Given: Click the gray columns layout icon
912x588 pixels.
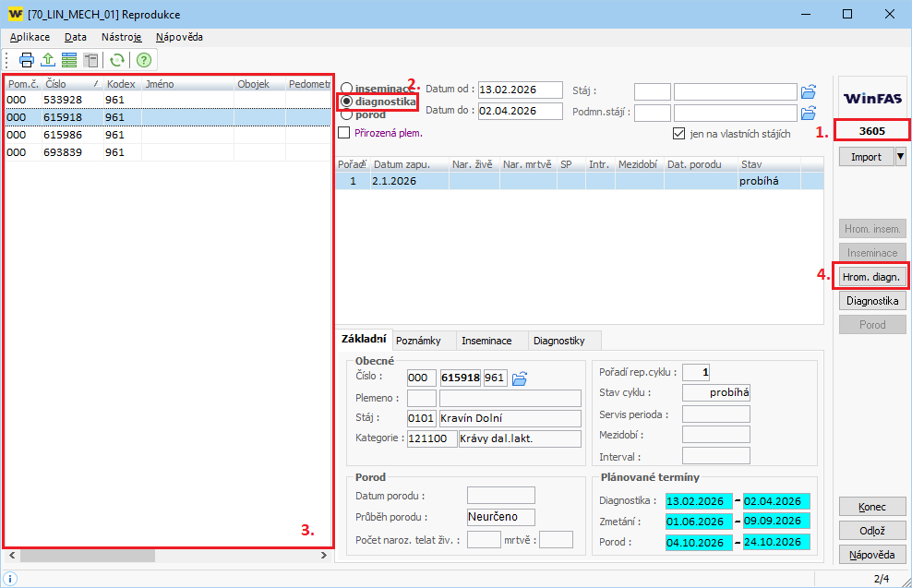Looking at the screenshot, I should (90, 60).
